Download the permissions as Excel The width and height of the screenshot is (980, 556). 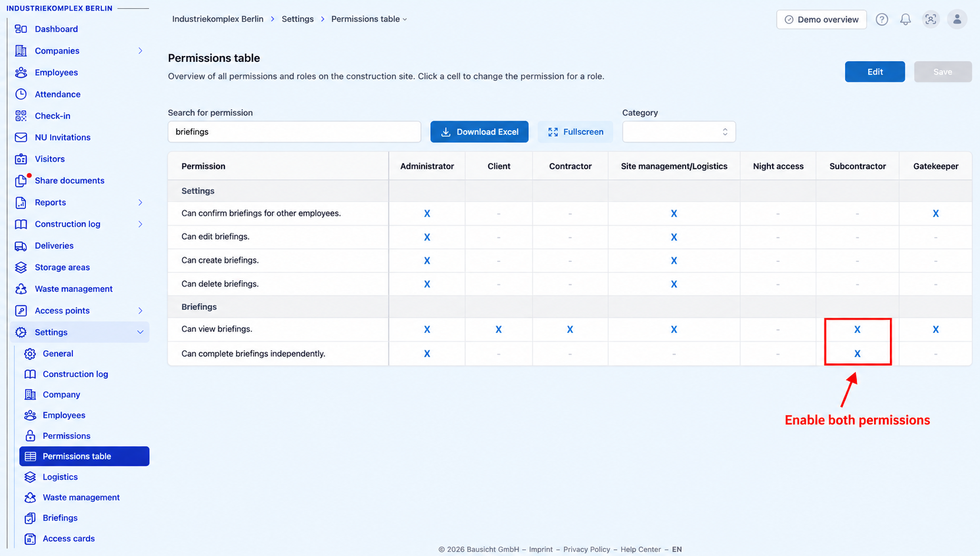pyautogui.click(x=479, y=132)
